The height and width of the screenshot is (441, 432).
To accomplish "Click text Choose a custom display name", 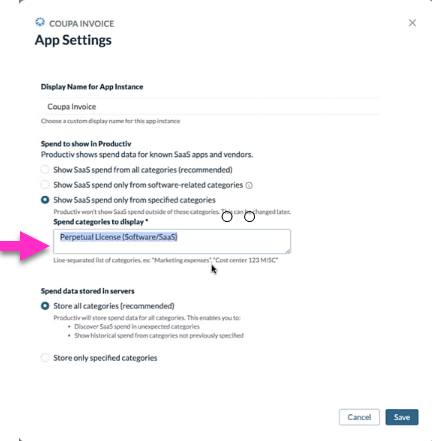I will coord(110,121).
